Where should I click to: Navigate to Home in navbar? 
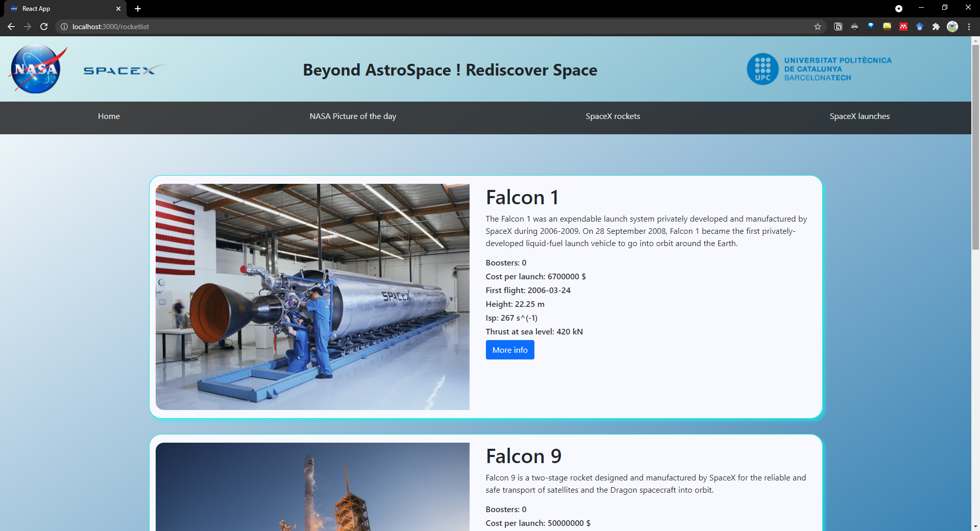point(109,116)
